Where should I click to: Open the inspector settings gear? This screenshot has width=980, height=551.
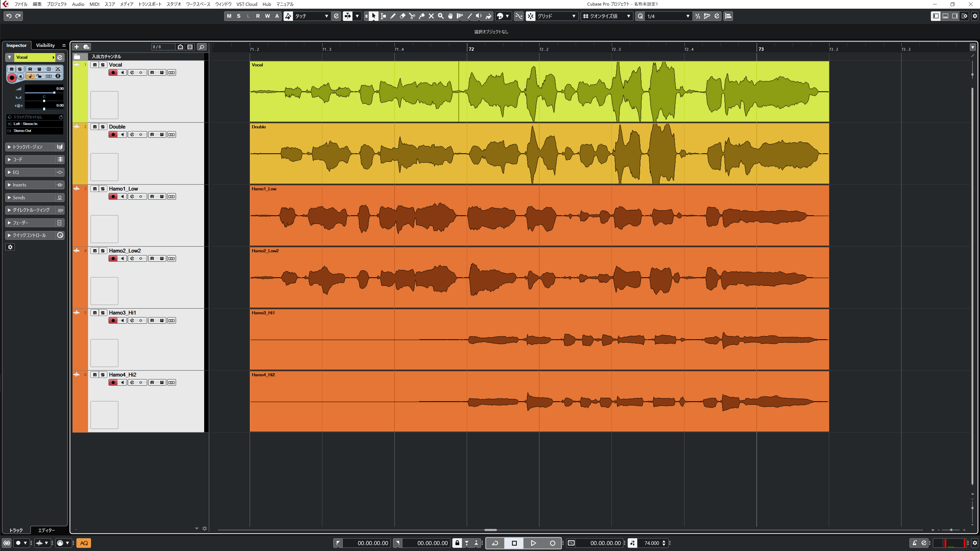pos(10,247)
